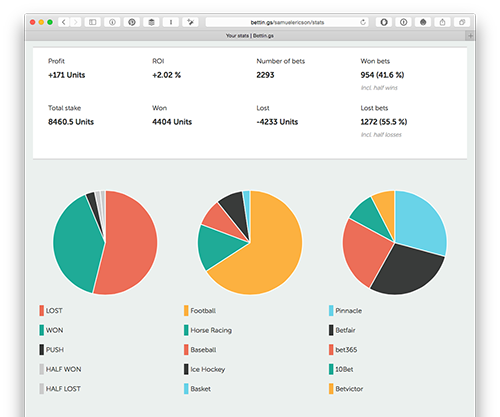Click the 'Betvictor' legend label
Screen dimensions: 500x417
click(349, 389)
